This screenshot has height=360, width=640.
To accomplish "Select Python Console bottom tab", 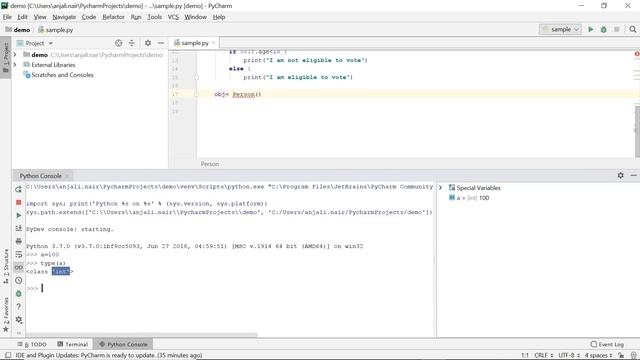I will (x=123, y=344).
